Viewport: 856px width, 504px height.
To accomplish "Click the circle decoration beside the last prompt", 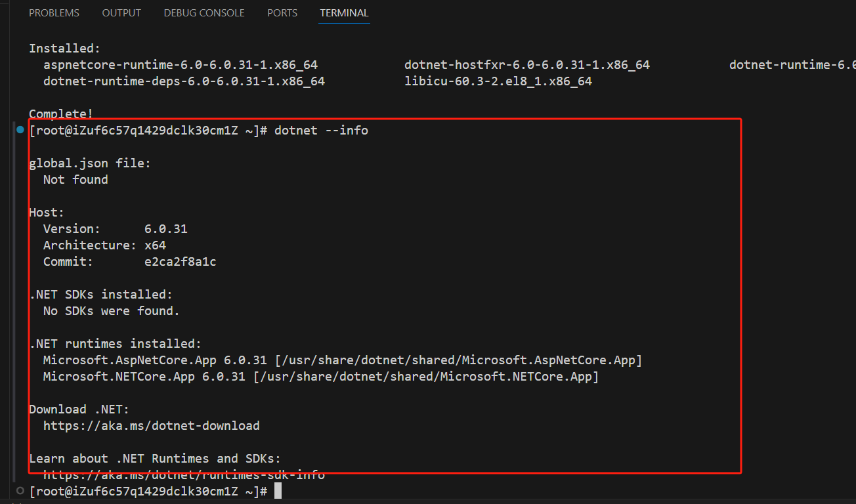I will (x=20, y=491).
